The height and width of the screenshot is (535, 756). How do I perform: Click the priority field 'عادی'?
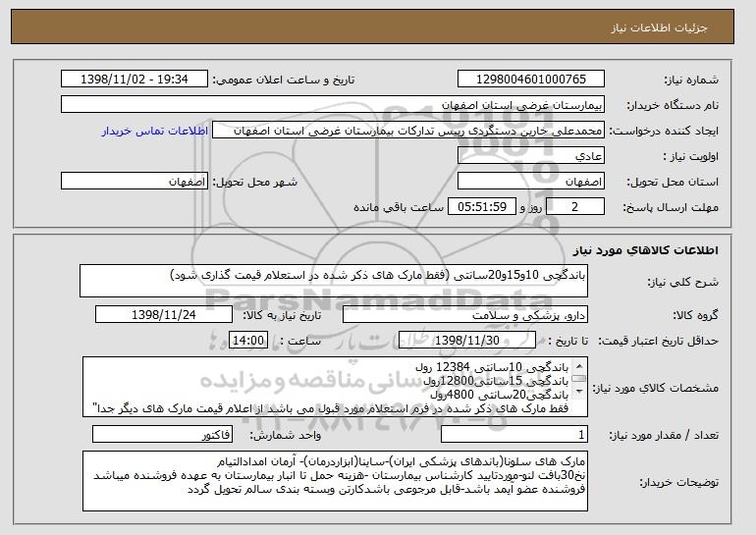pos(531,156)
